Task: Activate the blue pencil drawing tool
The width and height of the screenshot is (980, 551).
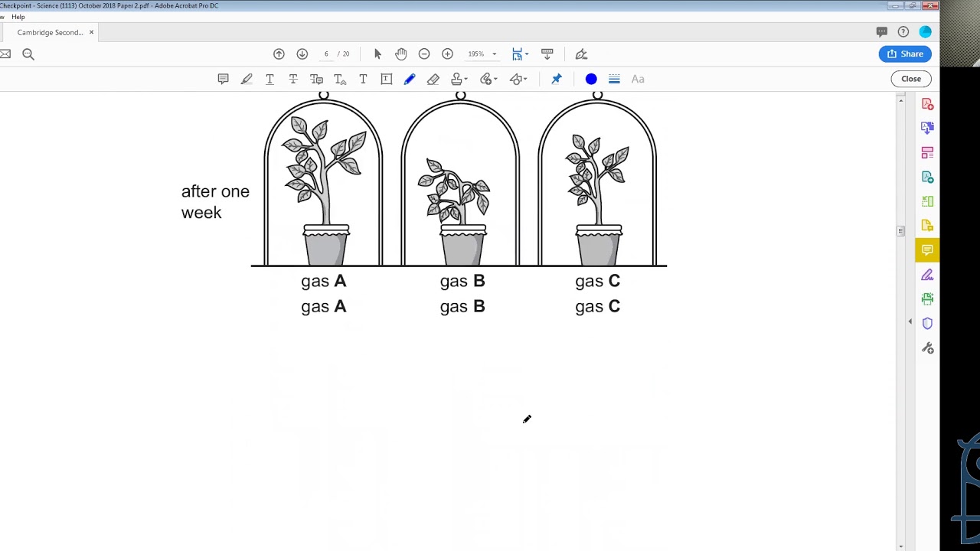Action: point(410,79)
